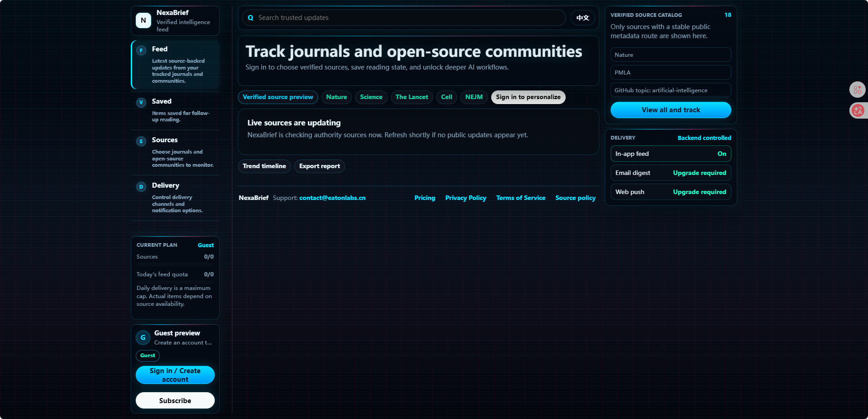Open the Trend timeline view
This screenshot has width=868, height=419.
264,166
